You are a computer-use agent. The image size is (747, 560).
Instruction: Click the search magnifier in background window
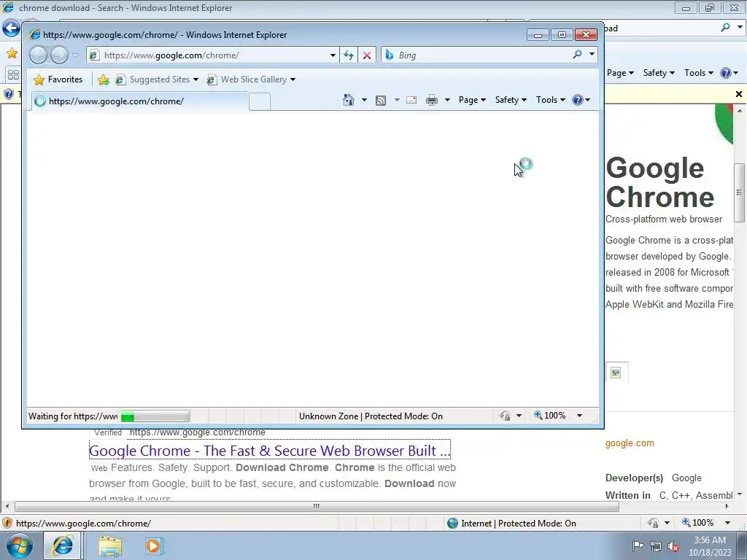pos(725,28)
